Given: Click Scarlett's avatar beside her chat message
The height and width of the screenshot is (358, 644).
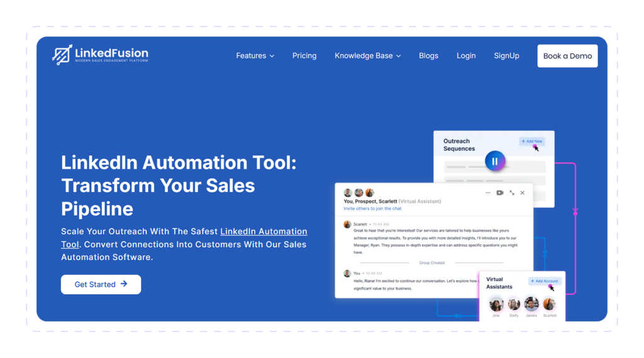Looking at the screenshot, I should [x=347, y=225].
